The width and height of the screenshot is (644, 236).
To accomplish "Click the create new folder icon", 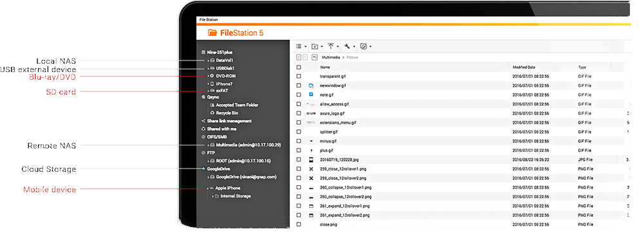I will pyautogui.click(x=315, y=46).
